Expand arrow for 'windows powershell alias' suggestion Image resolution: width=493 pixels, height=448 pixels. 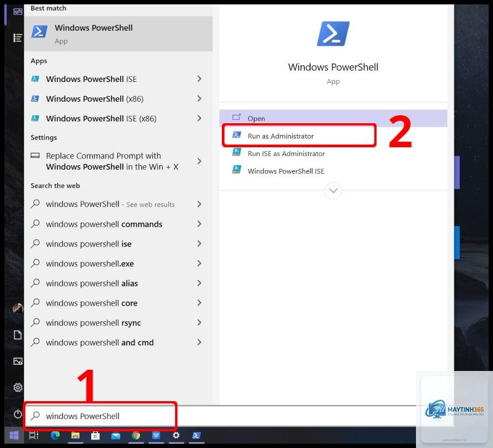coord(199,283)
